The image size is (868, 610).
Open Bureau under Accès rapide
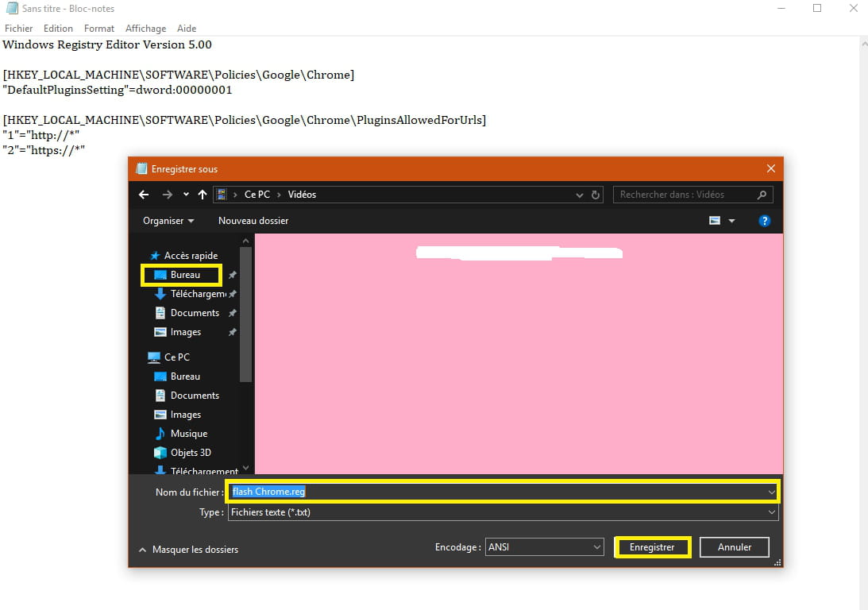(x=184, y=275)
